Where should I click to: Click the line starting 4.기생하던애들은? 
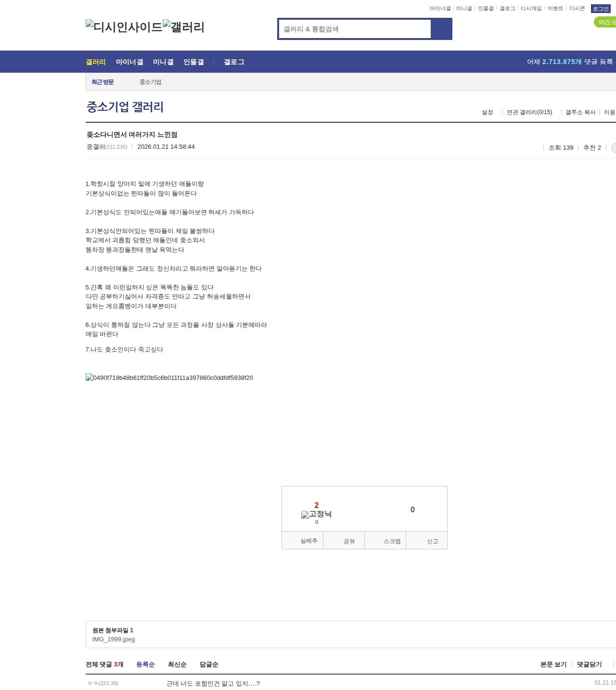coord(174,269)
